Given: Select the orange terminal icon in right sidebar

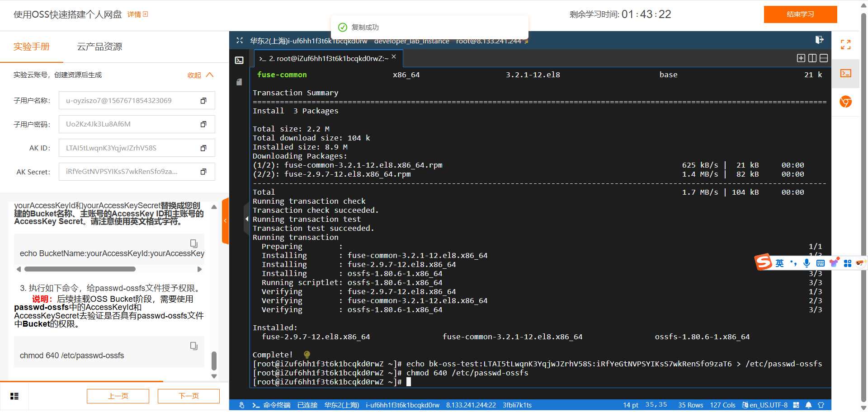Looking at the screenshot, I should click(x=845, y=73).
